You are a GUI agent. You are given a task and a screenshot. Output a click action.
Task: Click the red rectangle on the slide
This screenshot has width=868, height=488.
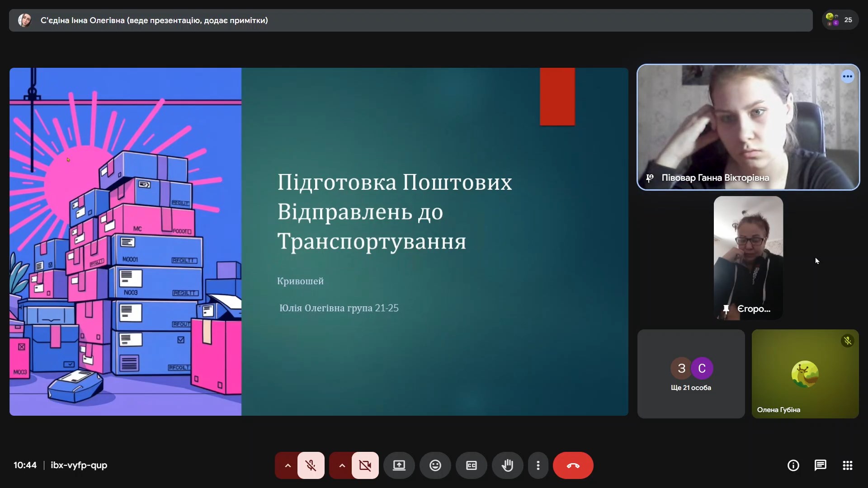(x=557, y=96)
